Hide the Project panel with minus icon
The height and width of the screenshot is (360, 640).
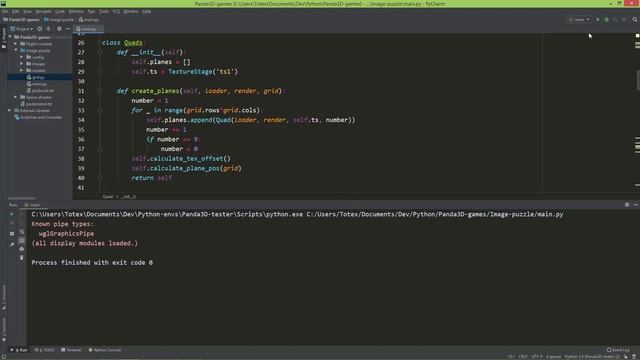[x=68, y=29]
